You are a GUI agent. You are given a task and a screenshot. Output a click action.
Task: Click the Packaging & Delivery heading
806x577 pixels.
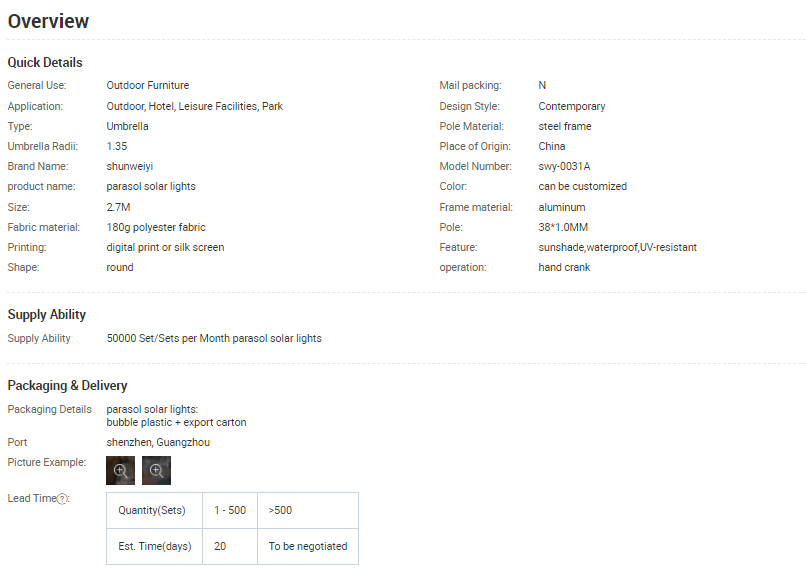(67, 386)
